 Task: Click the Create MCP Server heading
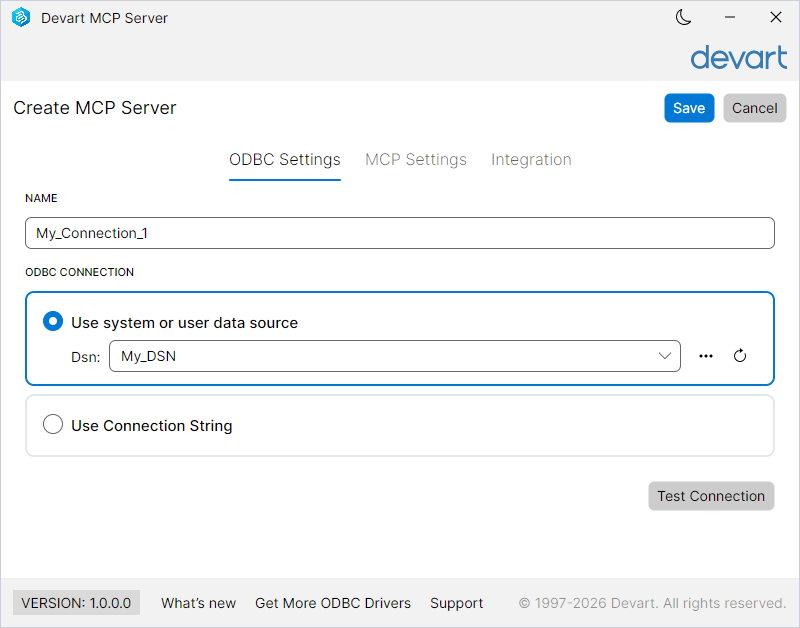pyautogui.click(x=95, y=108)
